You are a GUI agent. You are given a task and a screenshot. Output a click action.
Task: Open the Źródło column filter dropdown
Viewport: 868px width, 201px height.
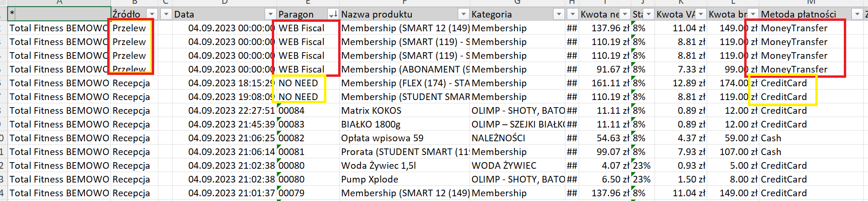[x=152, y=14]
